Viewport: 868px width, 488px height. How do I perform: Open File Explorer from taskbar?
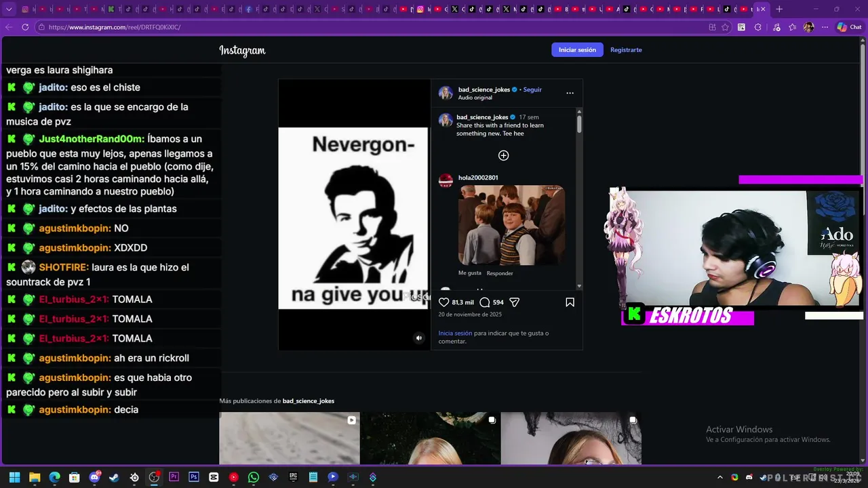click(x=35, y=477)
